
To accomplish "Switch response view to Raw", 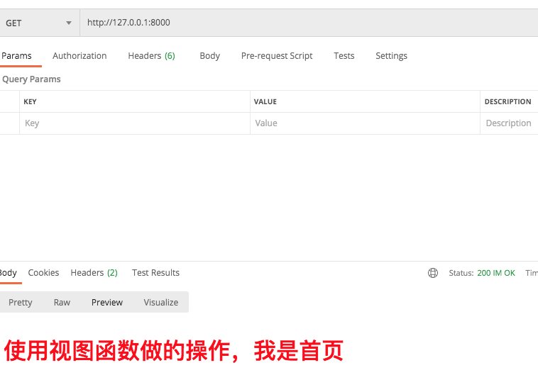I will 62,303.
